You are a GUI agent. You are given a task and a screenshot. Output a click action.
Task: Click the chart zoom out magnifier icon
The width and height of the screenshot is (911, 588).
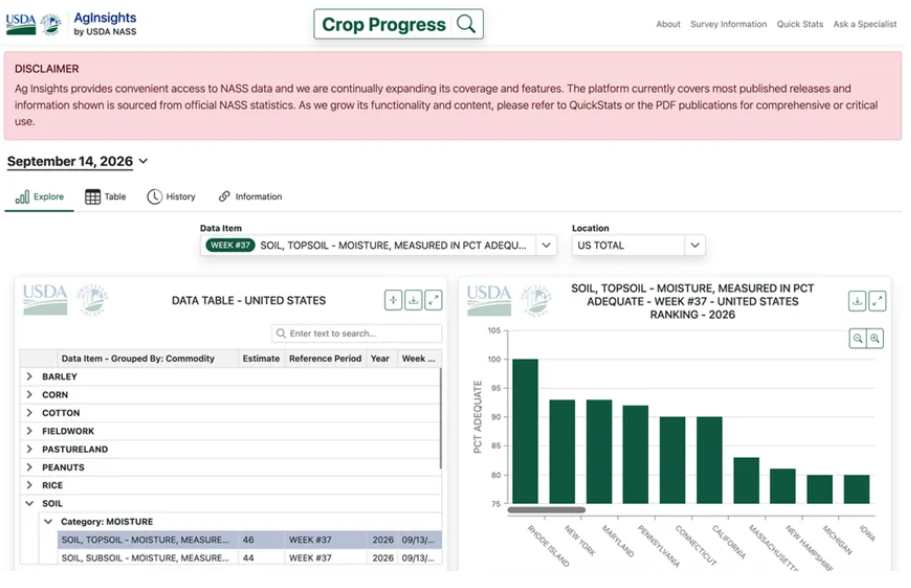(x=858, y=338)
